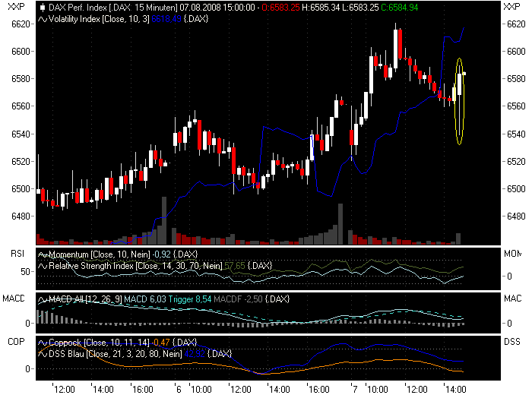Click the high value H:6585.34
The image size is (532, 395).
pyautogui.click(x=320, y=8)
